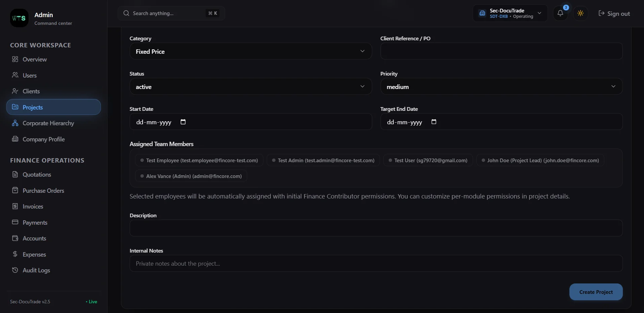Click the Corporate Hierarchy network icon

click(15, 123)
